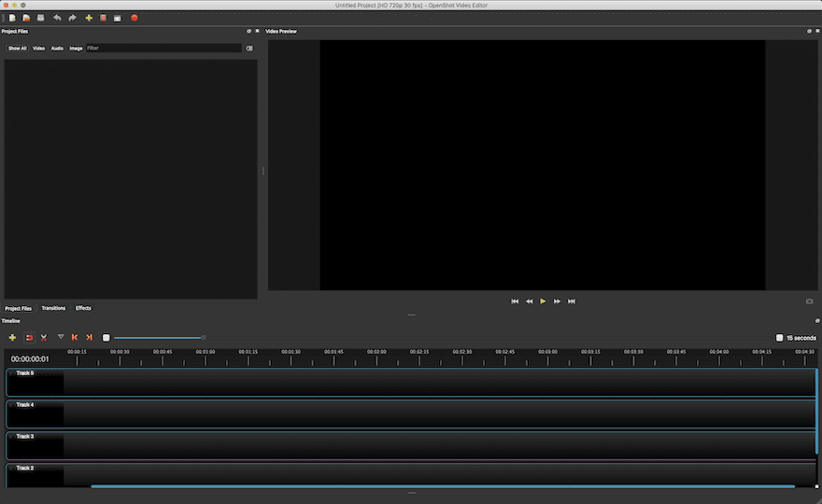Open the Add Marker dropdown arrow
The height and width of the screenshot is (504, 822).
[61, 337]
